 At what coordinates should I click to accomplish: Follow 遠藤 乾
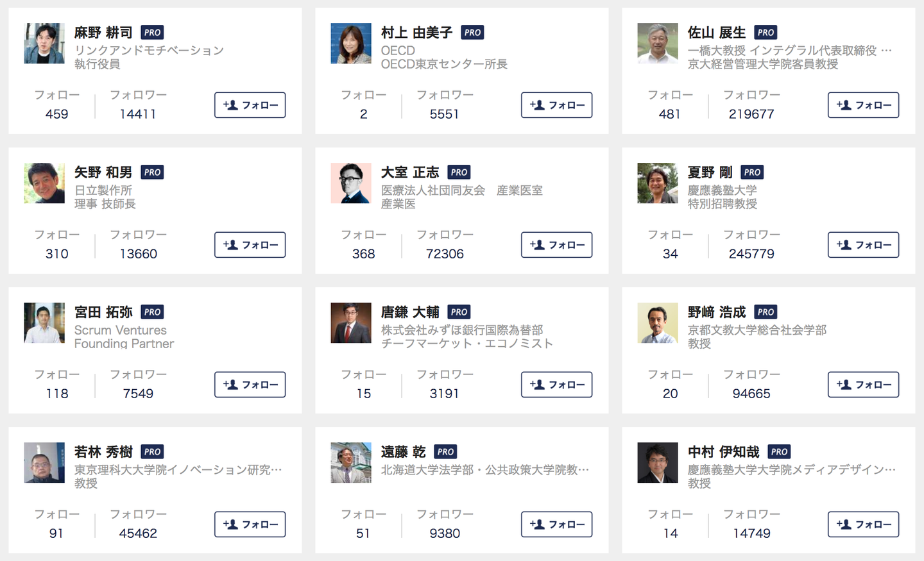pyautogui.click(x=556, y=524)
